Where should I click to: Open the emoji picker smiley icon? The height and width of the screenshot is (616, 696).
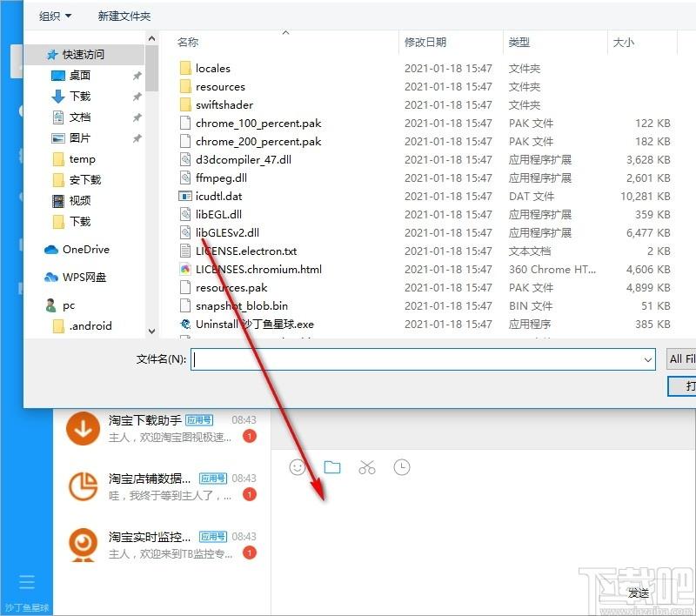298,467
